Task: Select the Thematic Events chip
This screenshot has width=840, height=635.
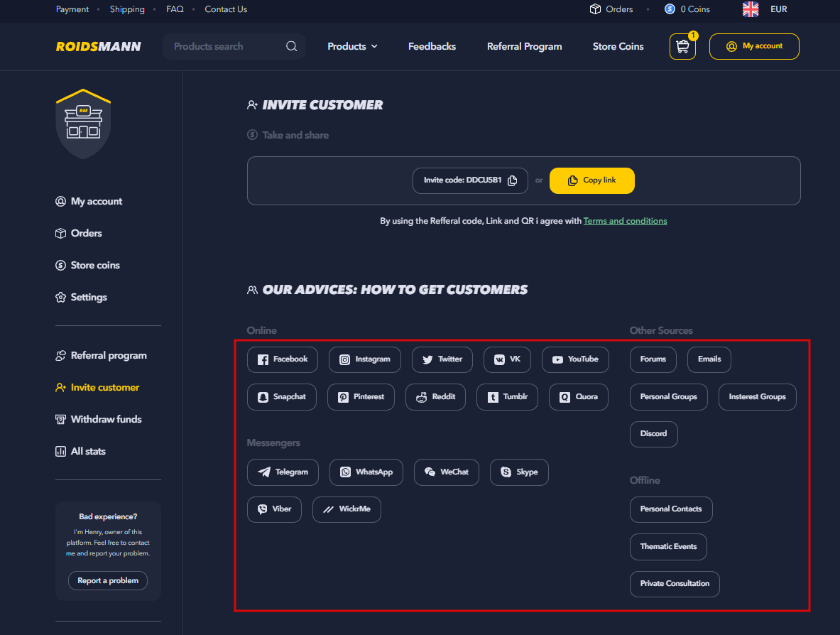Action: tap(669, 547)
